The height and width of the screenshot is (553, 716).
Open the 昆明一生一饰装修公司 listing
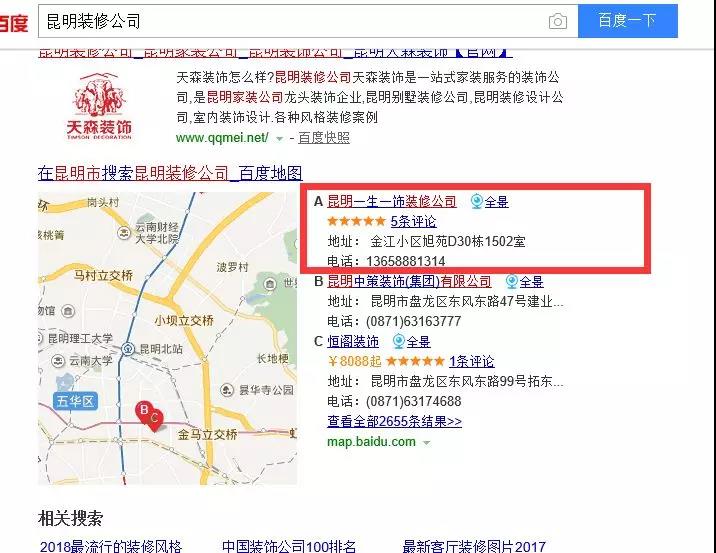pos(392,201)
